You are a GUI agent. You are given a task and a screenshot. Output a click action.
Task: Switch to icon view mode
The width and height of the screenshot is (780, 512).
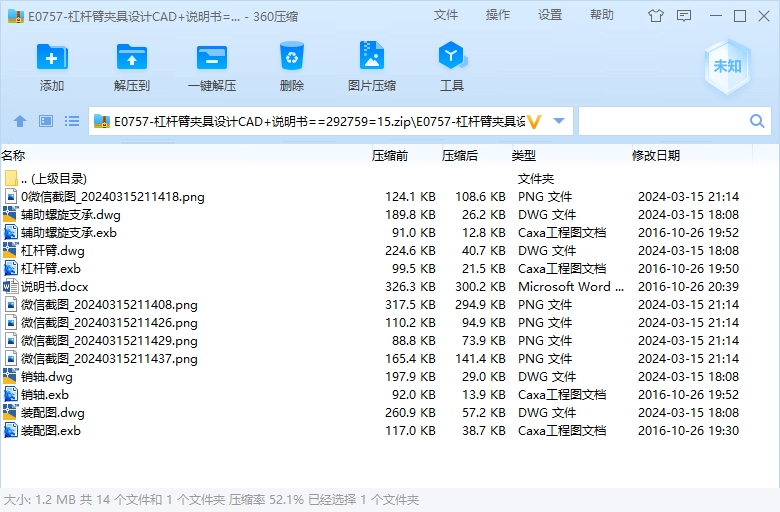coord(46,121)
